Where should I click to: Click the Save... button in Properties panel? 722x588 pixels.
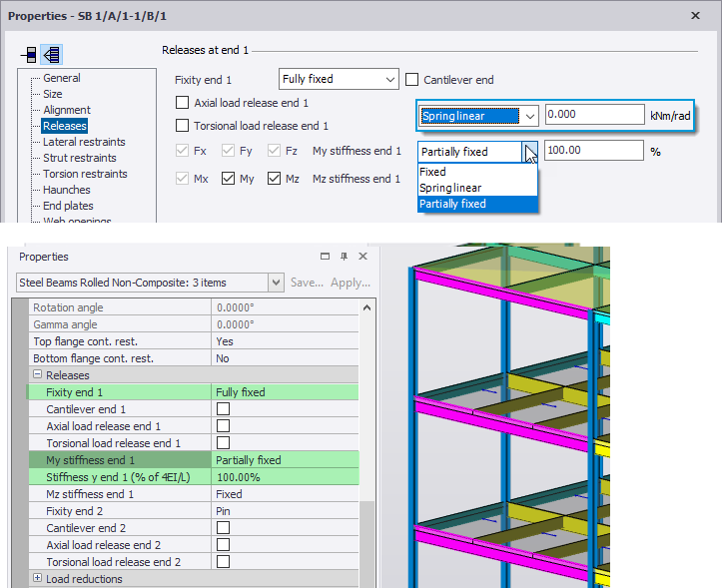point(307,283)
